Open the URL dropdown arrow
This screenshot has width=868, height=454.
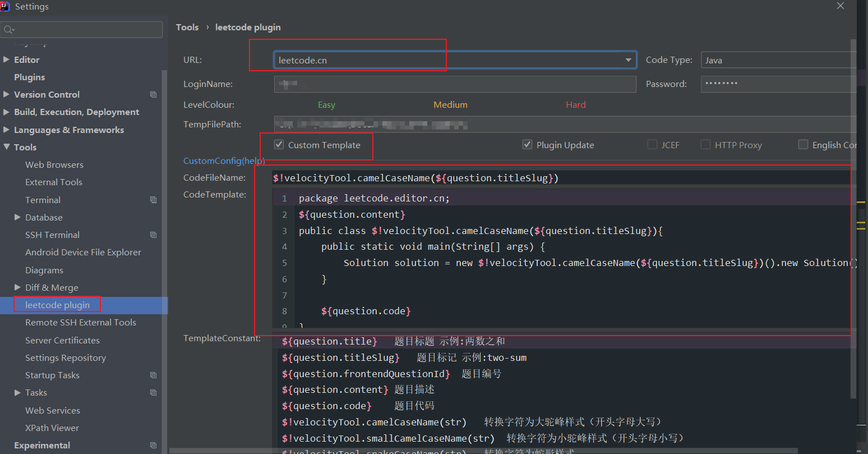point(628,60)
